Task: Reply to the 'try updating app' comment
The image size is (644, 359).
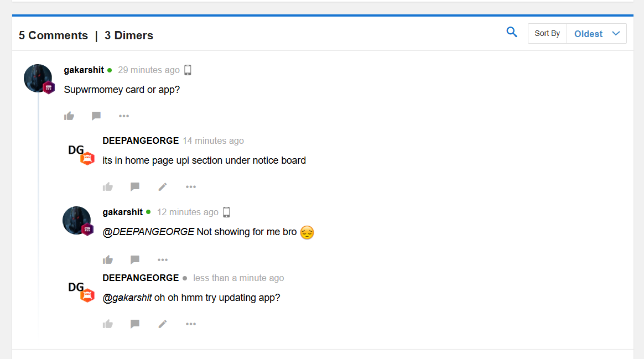Action: (135, 324)
